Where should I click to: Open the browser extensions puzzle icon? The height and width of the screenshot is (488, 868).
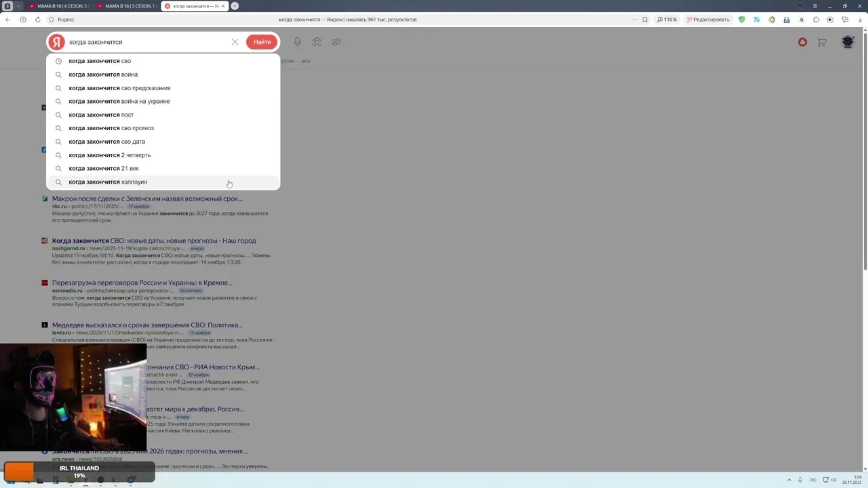point(816,20)
